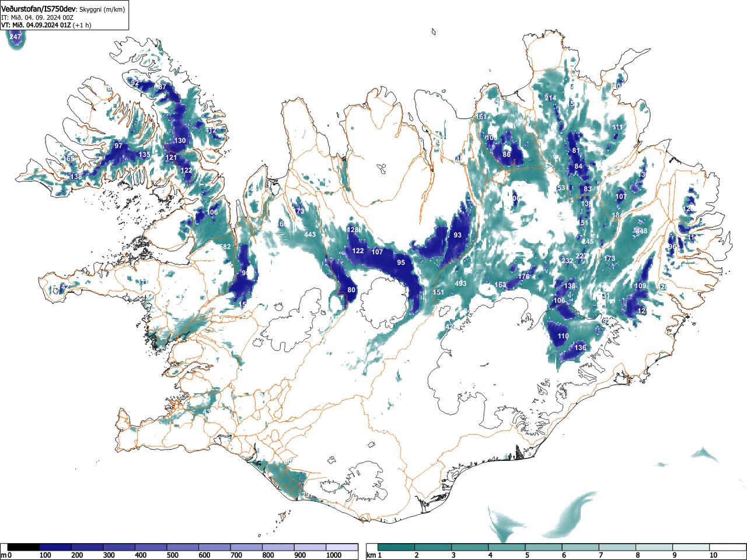
Task: Click the dark blue 100–200 m legend swatch
Action: pos(55,547)
